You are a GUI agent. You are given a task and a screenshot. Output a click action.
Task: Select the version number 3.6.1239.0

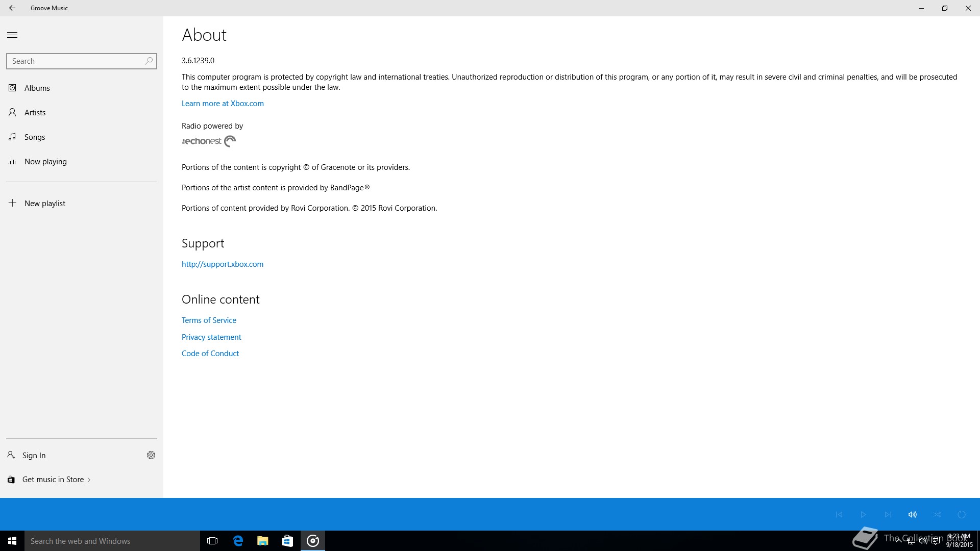pyautogui.click(x=198, y=61)
